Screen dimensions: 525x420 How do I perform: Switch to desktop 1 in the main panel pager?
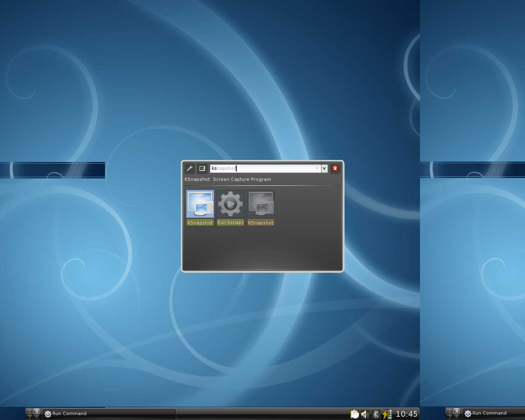tap(29, 411)
